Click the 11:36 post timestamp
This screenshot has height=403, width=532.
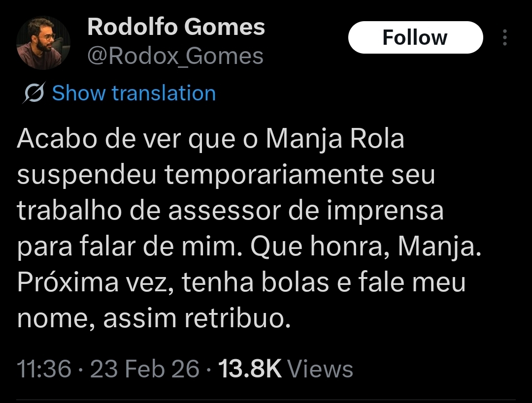(44, 369)
